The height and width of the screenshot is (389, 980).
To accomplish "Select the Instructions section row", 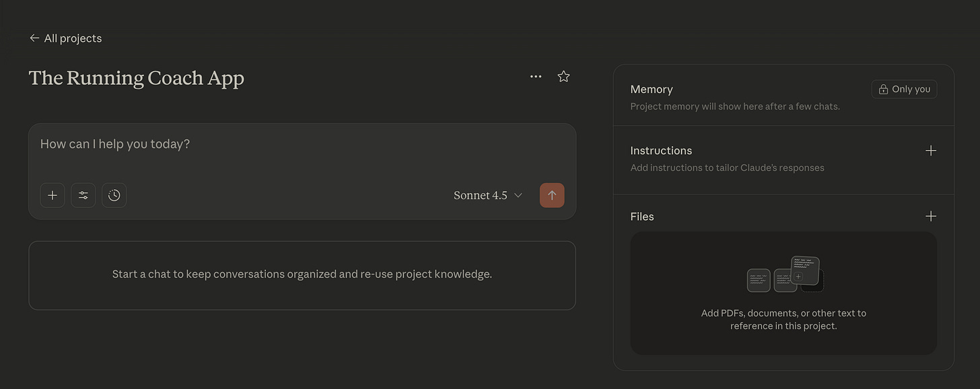I will [x=783, y=160].
